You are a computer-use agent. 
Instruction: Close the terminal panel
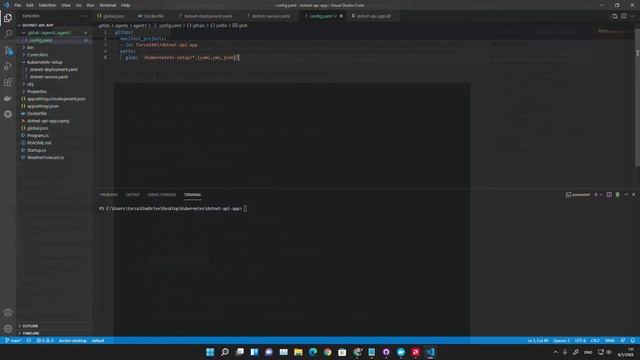634,195
